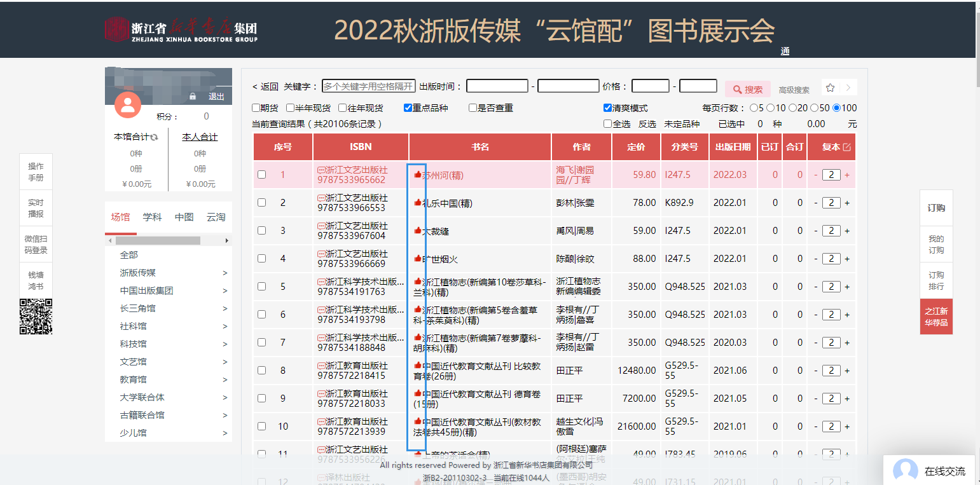Viewport: 980px width, 485px height.
Task: Open comment icon for ISBN 9787572213939
Action: [x=321, y=421]
